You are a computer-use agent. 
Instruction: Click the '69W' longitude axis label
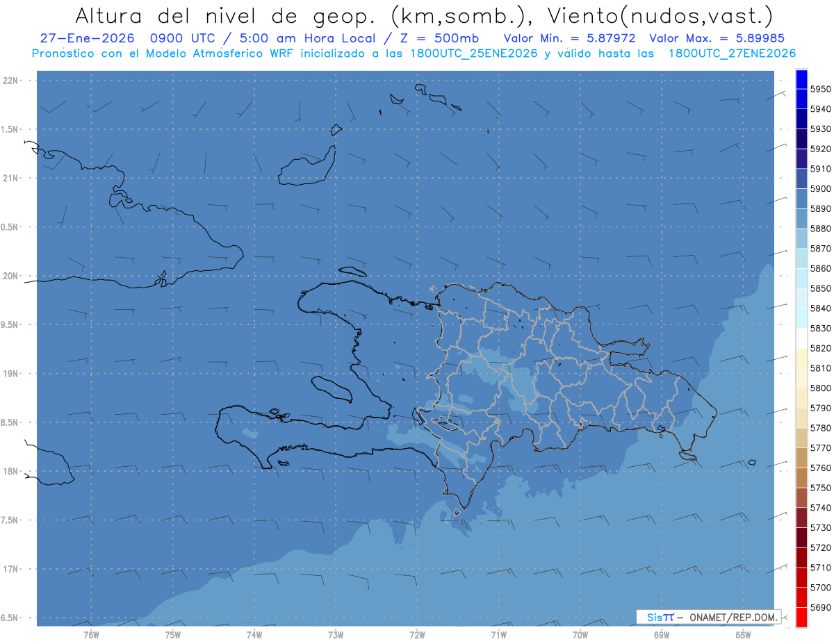pyautogui.click(x=662, y=634)
